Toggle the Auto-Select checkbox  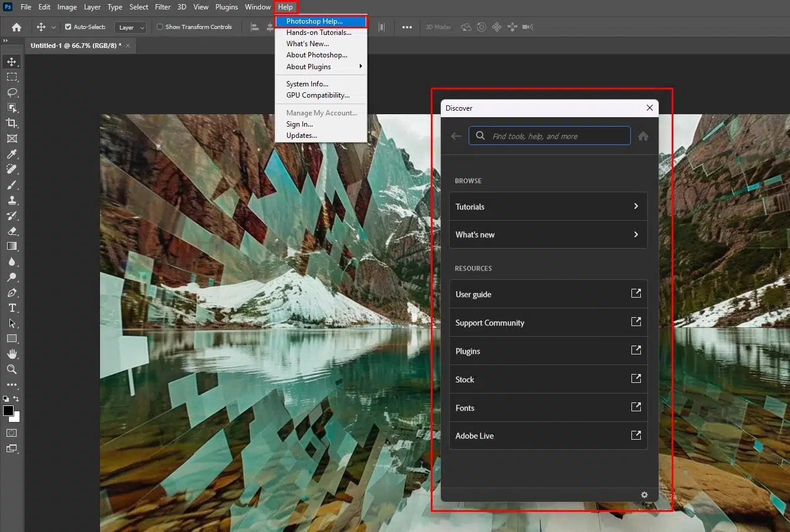point(68,27)
